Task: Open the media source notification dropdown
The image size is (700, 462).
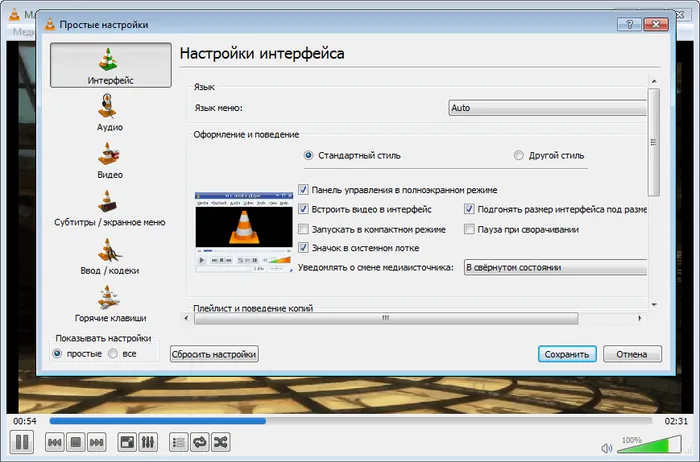Action: click(x=555, y=267)
